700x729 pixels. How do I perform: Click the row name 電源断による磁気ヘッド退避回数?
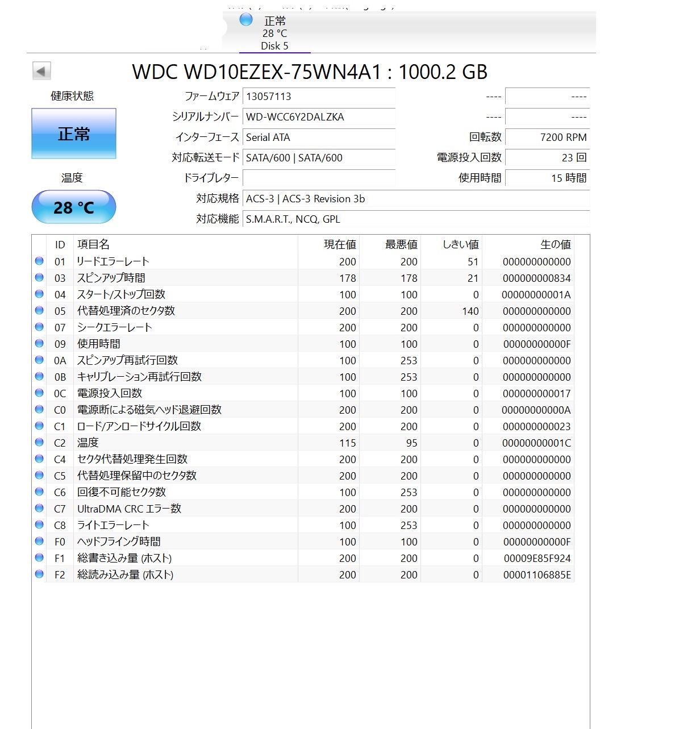(149, 410)
